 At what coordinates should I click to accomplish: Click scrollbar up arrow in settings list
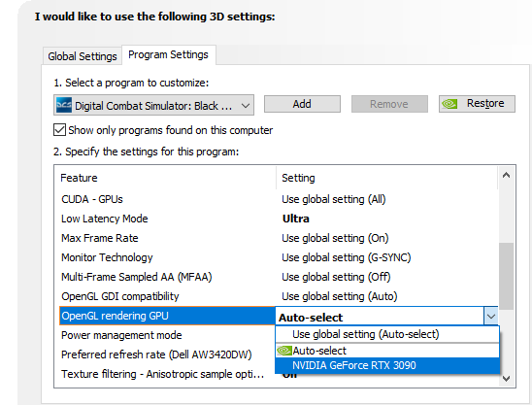tap(506, 176)
